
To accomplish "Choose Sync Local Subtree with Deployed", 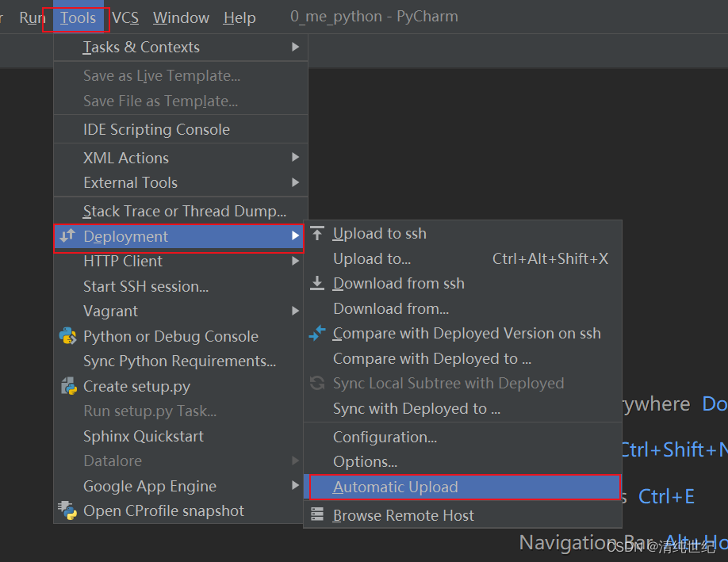I will 462,384.
